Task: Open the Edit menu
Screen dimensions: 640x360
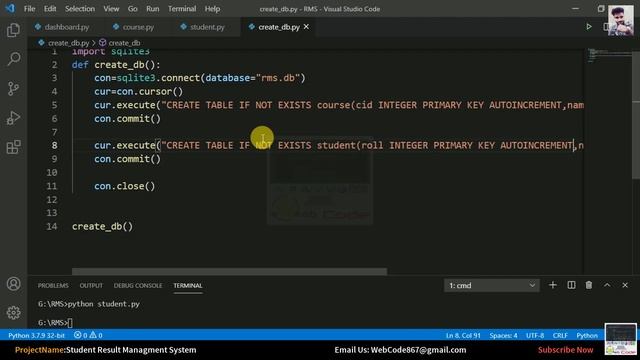Action: (x=50, y=9)
